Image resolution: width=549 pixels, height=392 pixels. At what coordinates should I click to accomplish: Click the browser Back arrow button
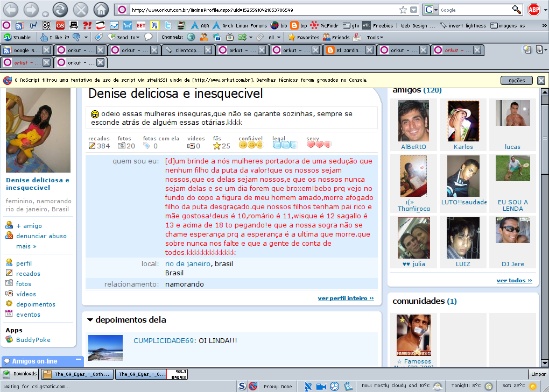tap(11, 10)
